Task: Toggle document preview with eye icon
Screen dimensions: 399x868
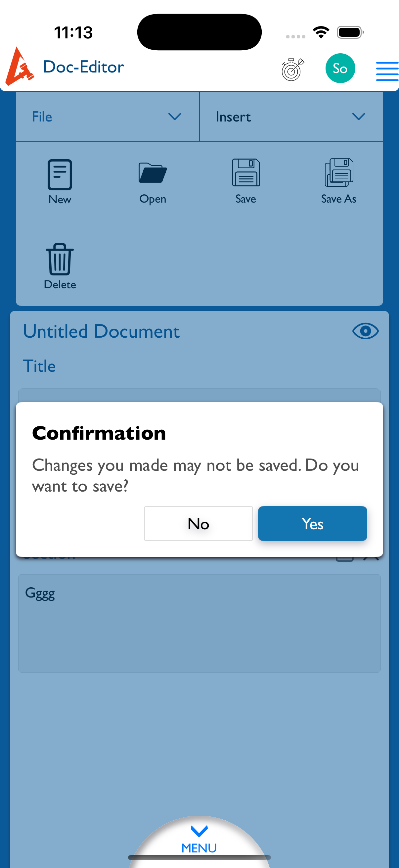Action: (x=365, y=331)
